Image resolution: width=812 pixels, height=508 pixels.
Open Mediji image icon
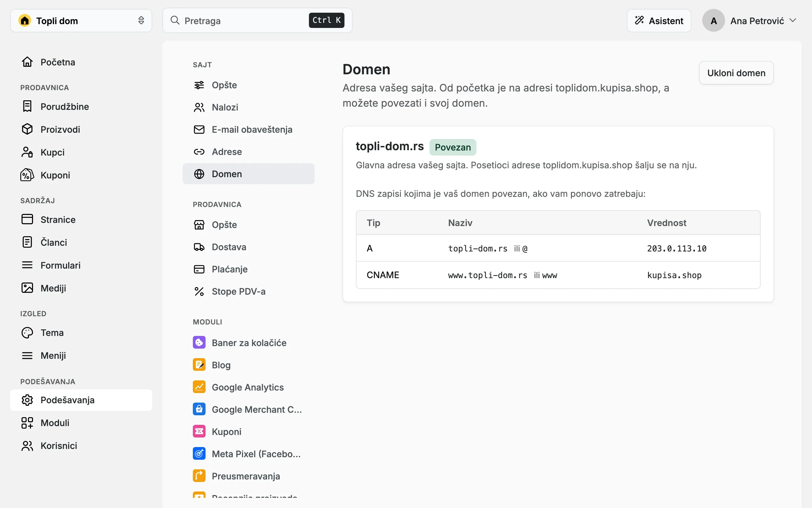coord(27,288)
